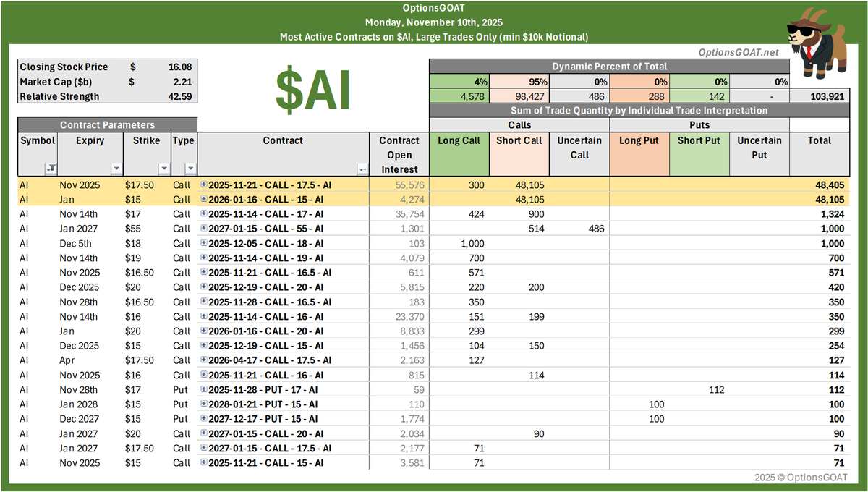Click the Market Cap value 2.21
Screen dimensions: 868x492
[x=181, y=81]
